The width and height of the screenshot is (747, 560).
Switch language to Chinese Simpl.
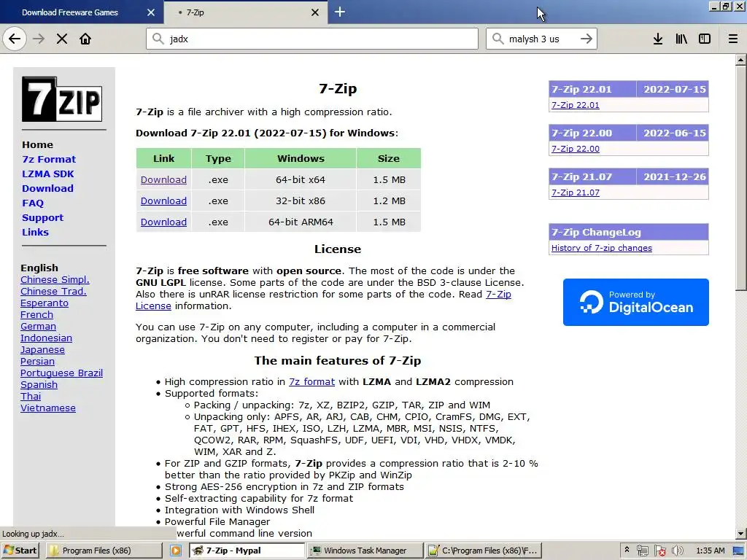[x=55, y=279]
